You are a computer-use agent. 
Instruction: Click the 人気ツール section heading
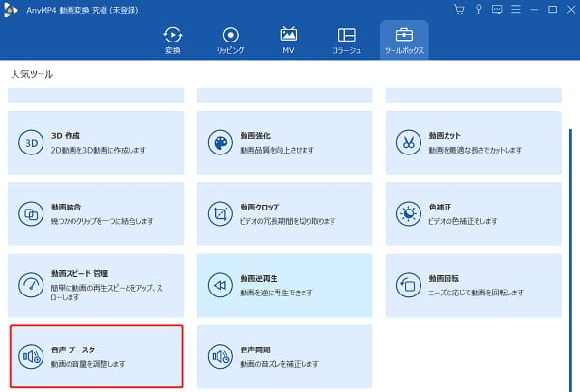tap(32, 74)
